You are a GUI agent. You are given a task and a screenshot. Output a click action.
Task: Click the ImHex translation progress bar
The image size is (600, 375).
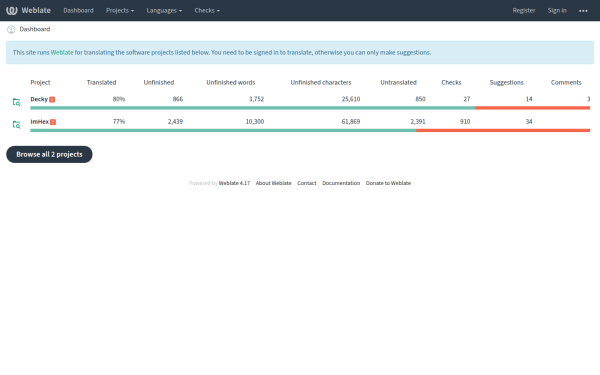(x=310, y=130)
